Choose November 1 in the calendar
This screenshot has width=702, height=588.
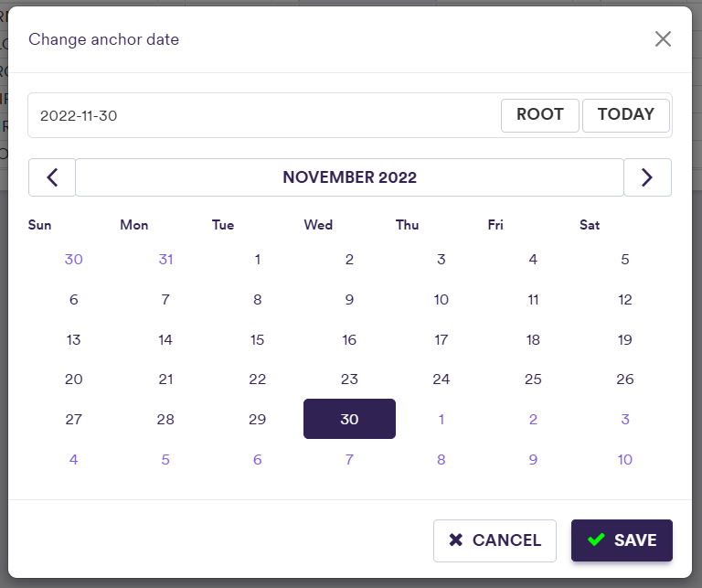[258, 259]
